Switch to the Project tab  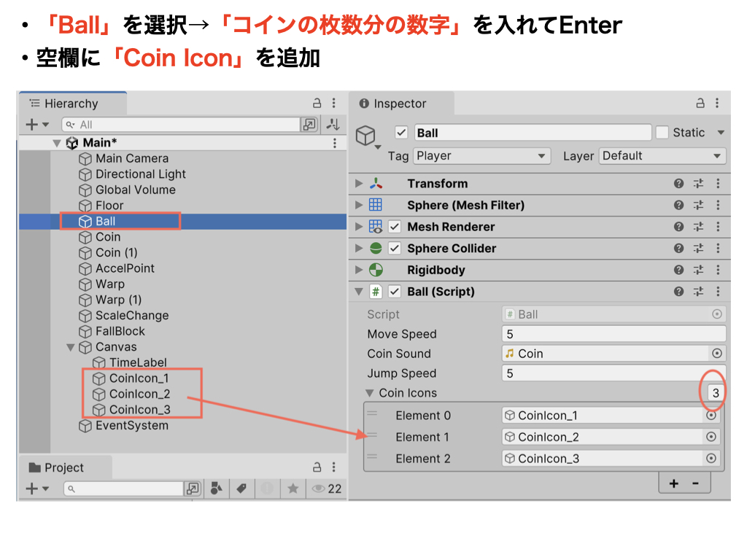(64, 468)
